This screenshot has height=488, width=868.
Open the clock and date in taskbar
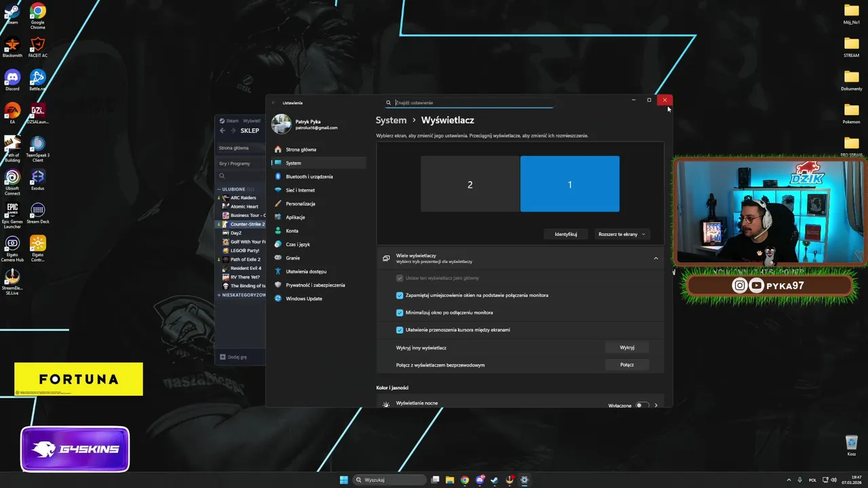pos(852,480)
